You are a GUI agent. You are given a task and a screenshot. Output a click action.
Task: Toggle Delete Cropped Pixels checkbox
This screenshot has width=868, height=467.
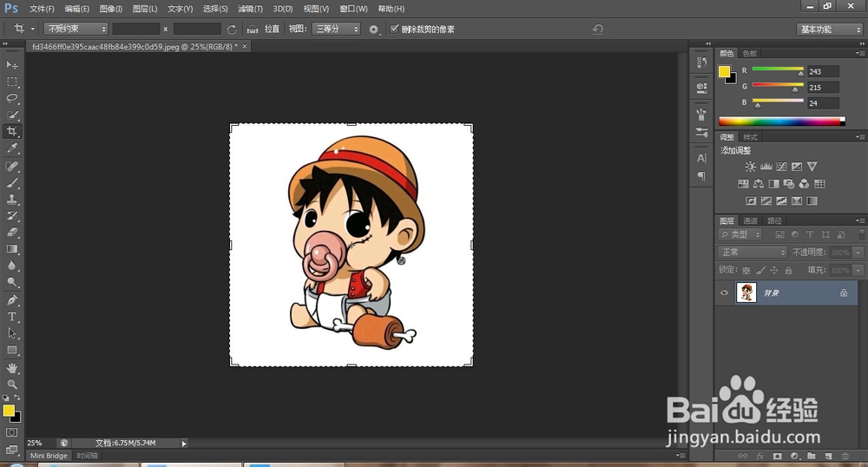click(394, 29)
